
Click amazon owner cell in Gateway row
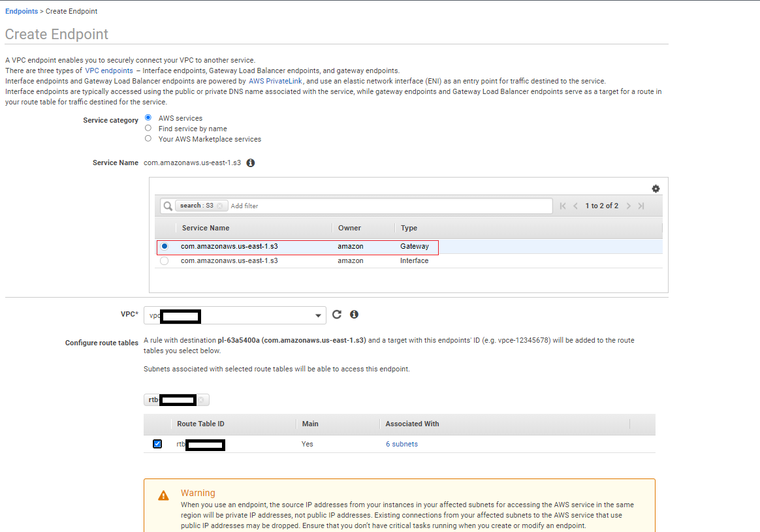[351, 246]
